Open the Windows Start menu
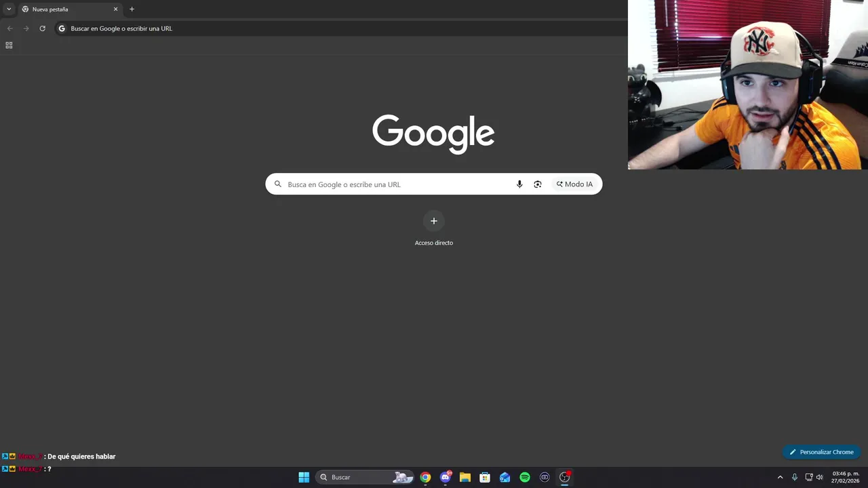The height and width of the screenshot is (488, 868). tap(304, 477)
